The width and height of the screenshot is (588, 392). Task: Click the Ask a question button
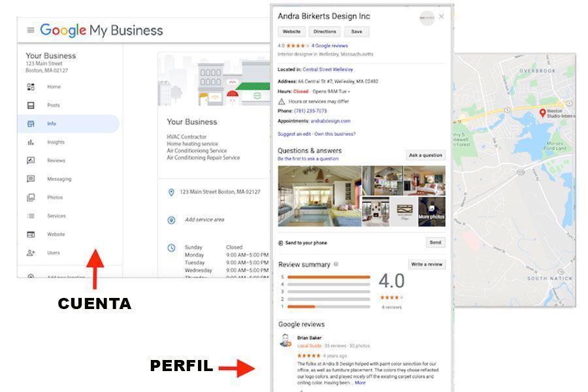pyautogui.click(x=425, y=155)
